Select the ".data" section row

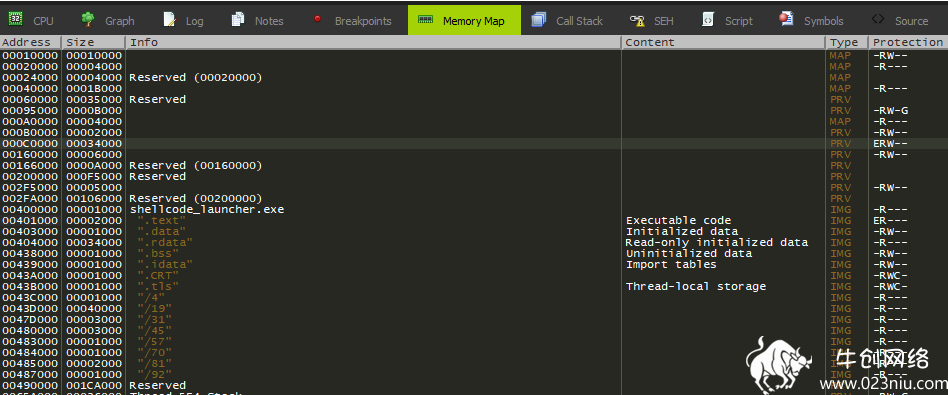tap(474, 231)
